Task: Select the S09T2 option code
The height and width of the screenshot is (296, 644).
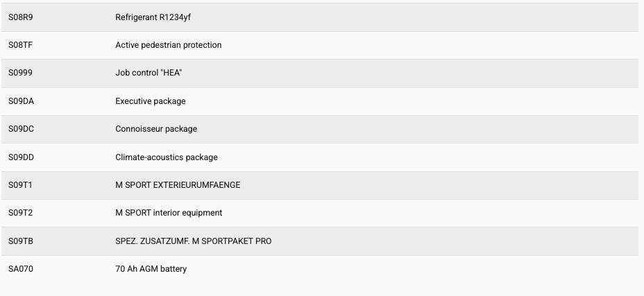Action: coord(20,213)
